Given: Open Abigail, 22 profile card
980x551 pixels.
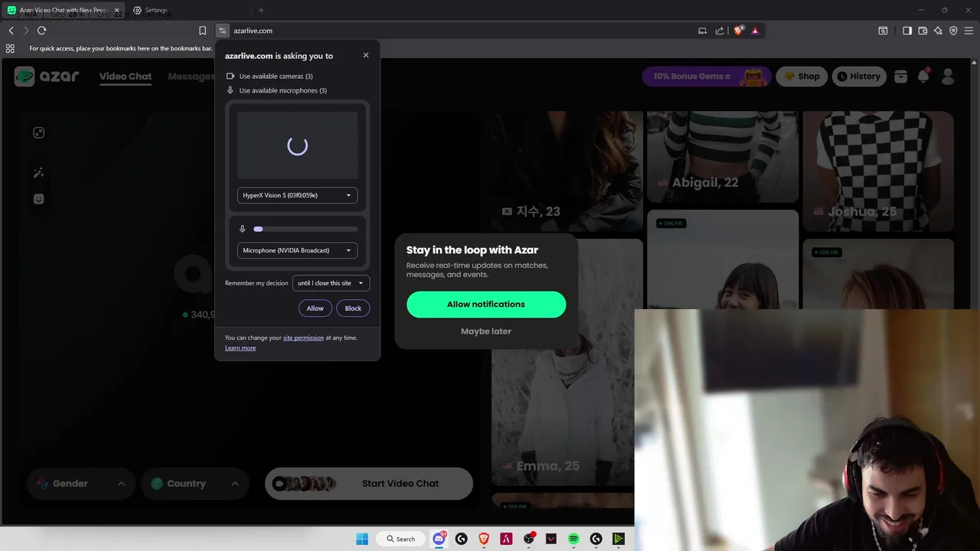Looking at the screenshot, I should click(x=722, y=157).
